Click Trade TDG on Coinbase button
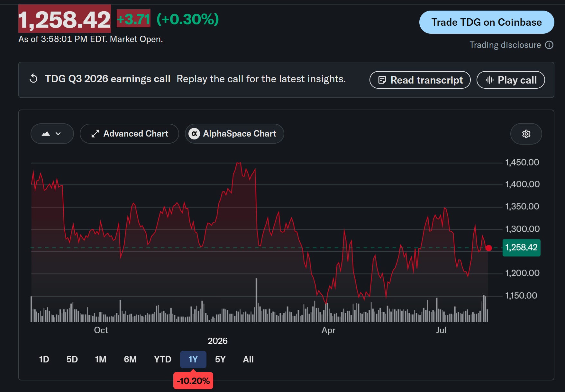Image resolution: width=565 pixels, height=392 pixels. tap(487, 22)
